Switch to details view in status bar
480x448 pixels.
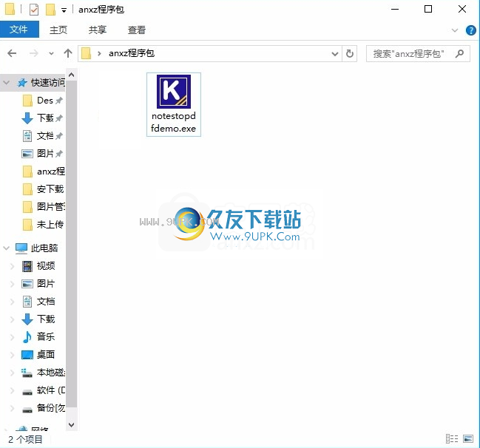pyautogui.click(x=452, y=439)
